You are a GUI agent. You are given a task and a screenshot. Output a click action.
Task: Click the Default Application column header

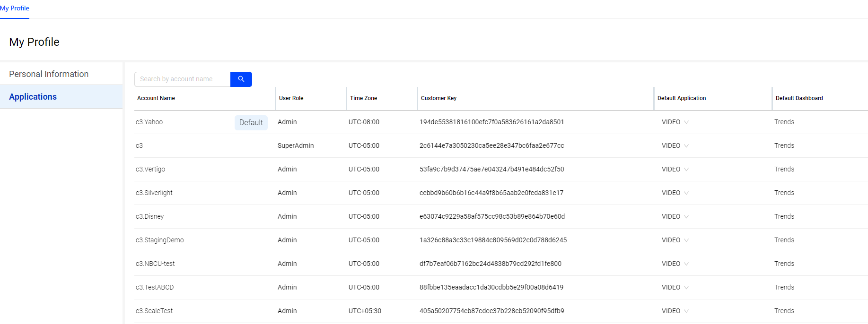pos(682,98)
